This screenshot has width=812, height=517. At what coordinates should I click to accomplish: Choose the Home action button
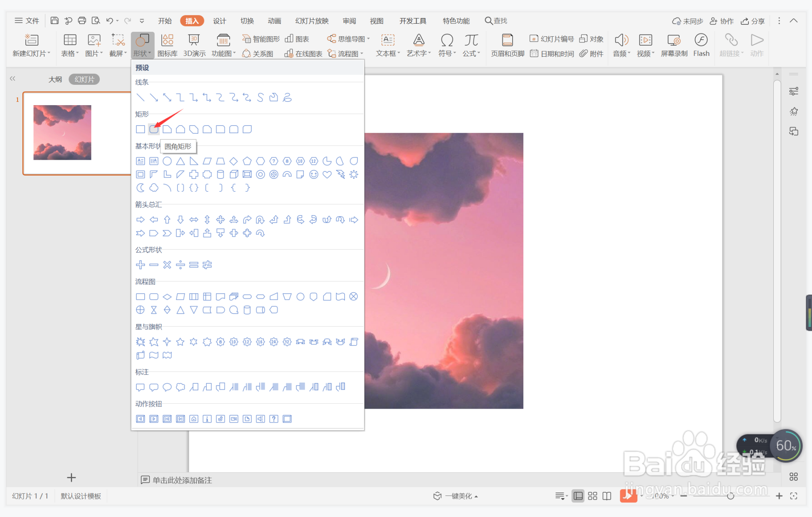tap(194, 419)
